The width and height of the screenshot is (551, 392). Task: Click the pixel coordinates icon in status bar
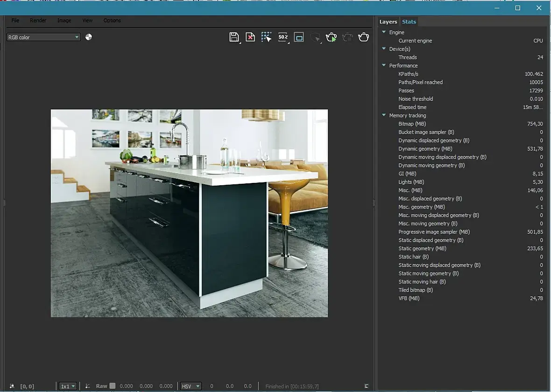(x=12, y=386)
